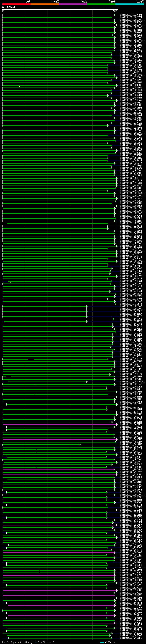Click UniRef100_Q1YPL7 label
Screen dimensions: 146x644
pyautogui.click(x=131, y=540)
